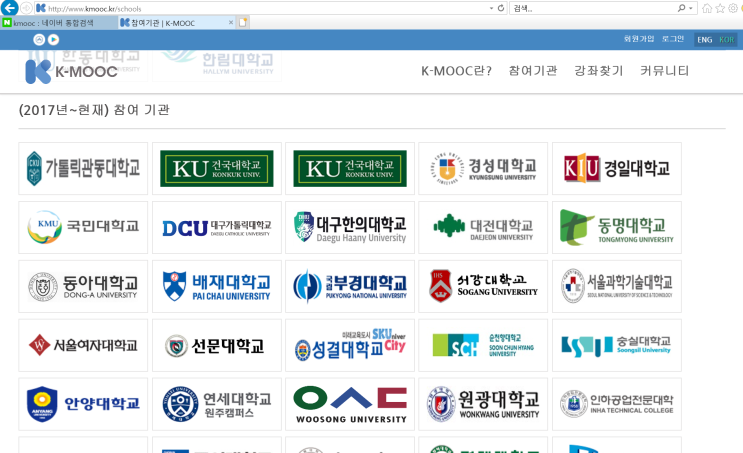Viewport: 743px width, 453px height.
Task: Close the K-MOOC browser tab
Action: pyautogui.click(x=231, y=22)
